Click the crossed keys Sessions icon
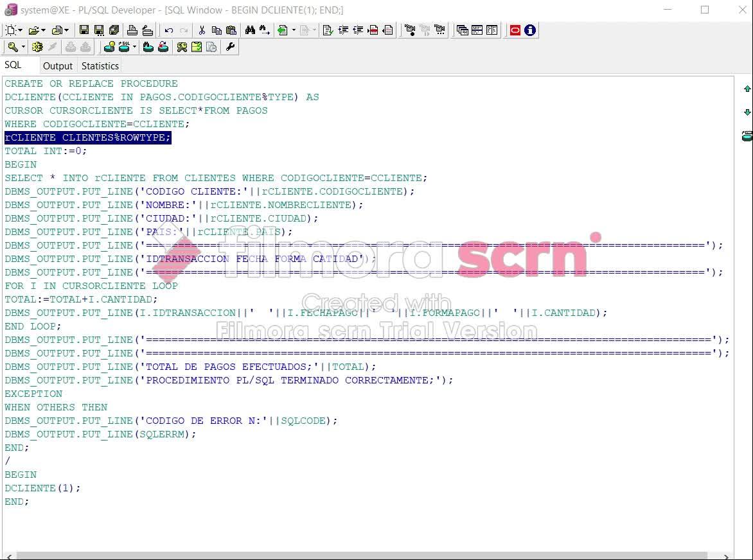 pos(182,47)
